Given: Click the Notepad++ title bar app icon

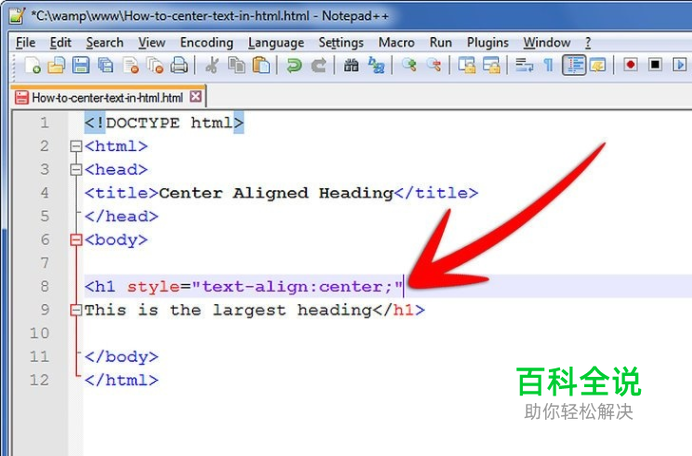Looking at the screenshot, I should coord(18,15).
